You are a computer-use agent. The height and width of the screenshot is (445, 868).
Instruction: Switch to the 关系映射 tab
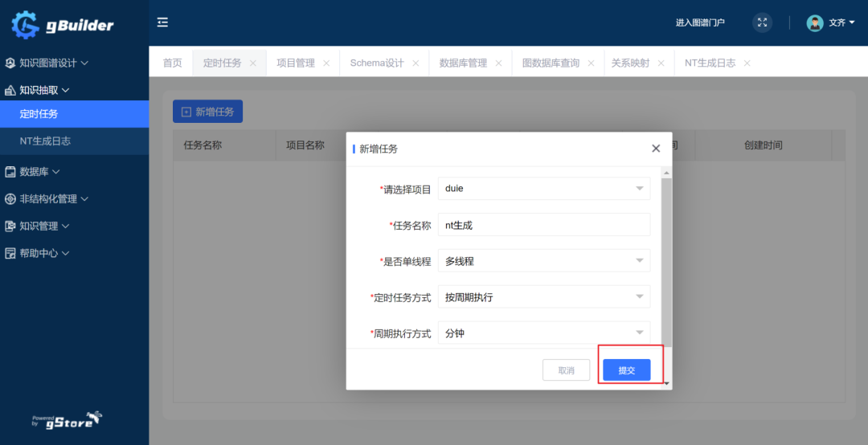tap(630, 63)
